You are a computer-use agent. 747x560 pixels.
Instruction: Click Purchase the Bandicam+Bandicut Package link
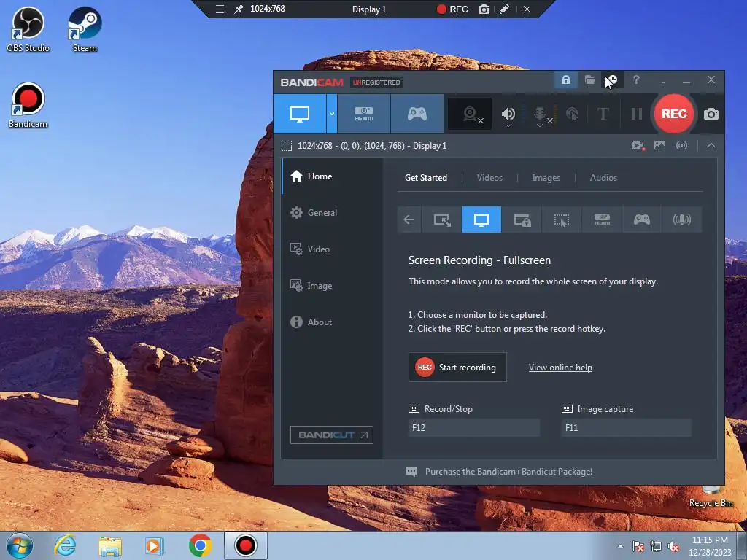click(x=508, y=472)
